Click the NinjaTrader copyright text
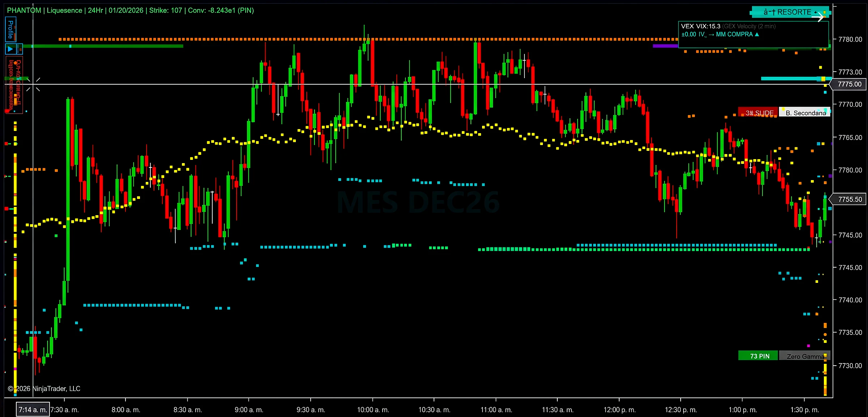 click(x=44, y=388)
